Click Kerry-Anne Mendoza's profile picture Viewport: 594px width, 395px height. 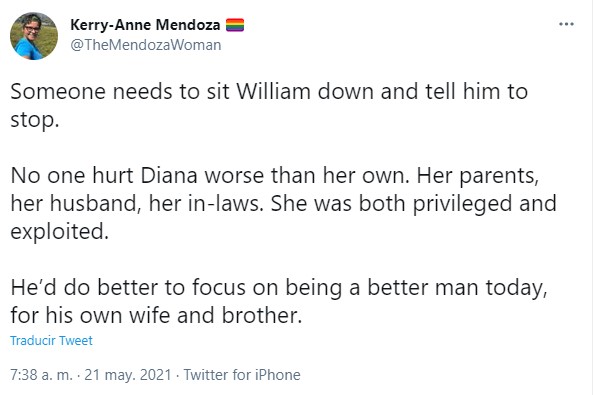(x=34, y=36)
